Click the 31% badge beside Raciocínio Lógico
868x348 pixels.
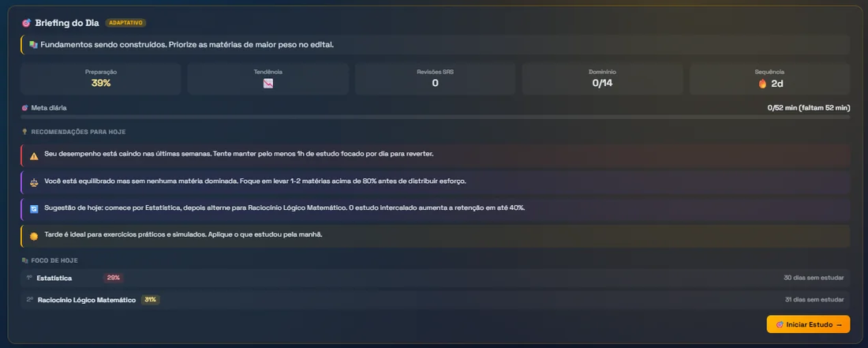(x=150, y=300)
